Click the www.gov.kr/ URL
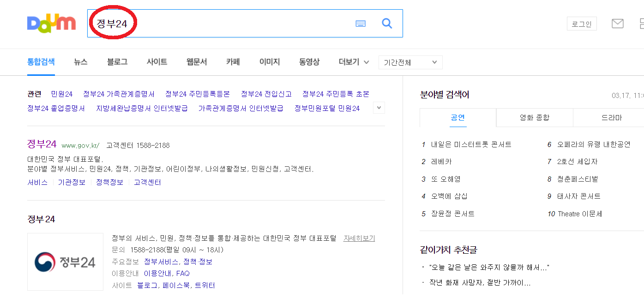 pyautogui.click(x=80, y=145)
